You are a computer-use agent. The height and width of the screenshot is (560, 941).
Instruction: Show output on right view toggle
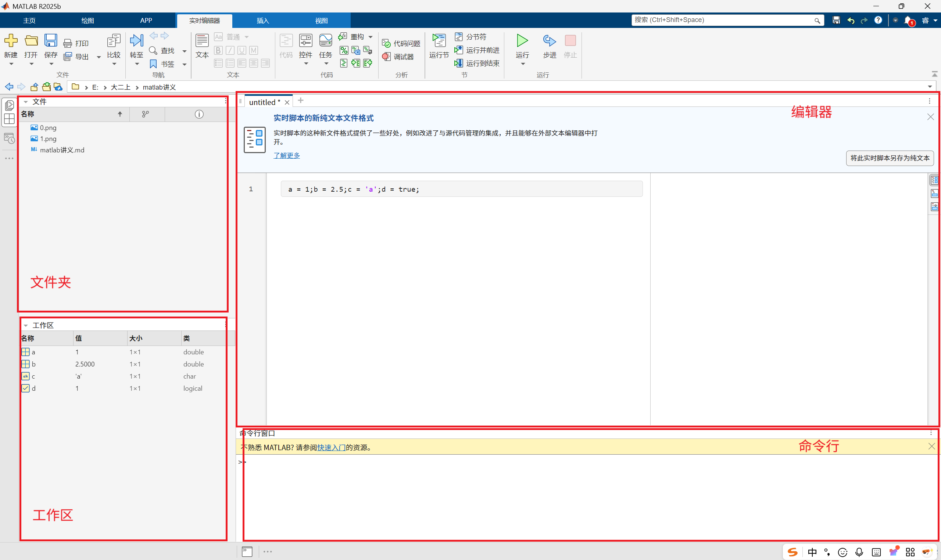pos(934,180)
